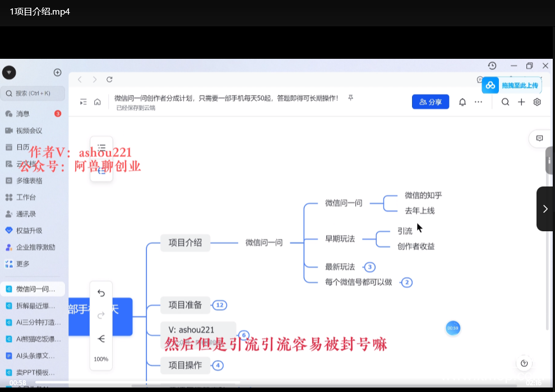Go back with the left arrow
The height and width of the screenshot is (392, 555).
pyautogui.click(x=80, y=80)
